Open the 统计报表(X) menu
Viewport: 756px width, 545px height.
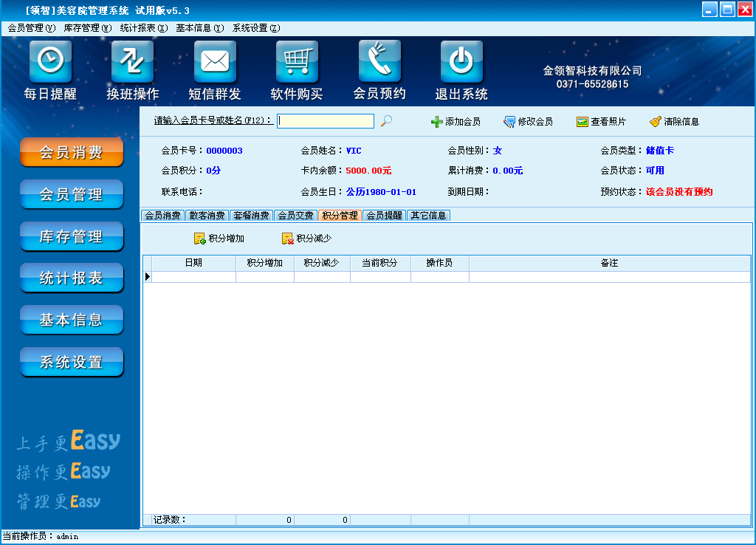click(144, 28)
